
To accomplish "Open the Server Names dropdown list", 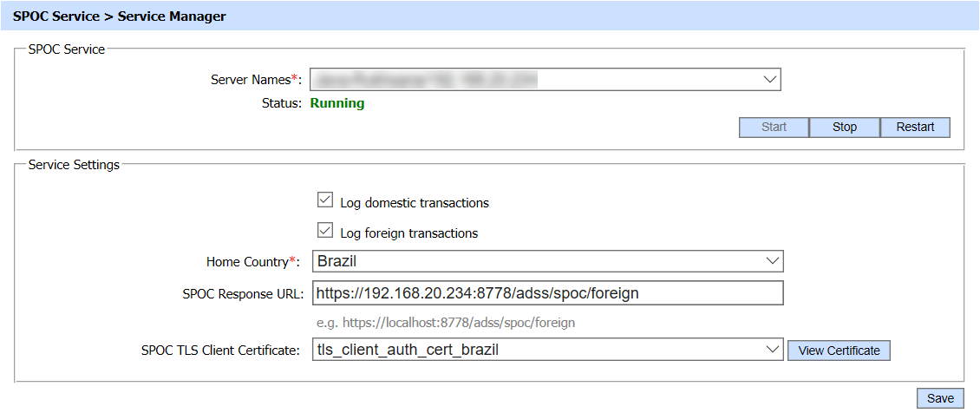I will point(545,80).
